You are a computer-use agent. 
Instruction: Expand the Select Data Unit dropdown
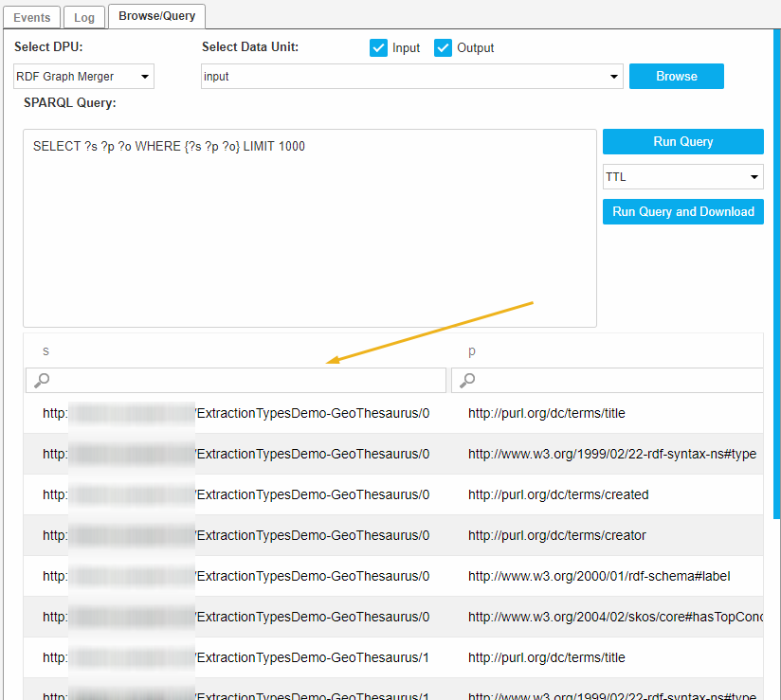point(411,77)
